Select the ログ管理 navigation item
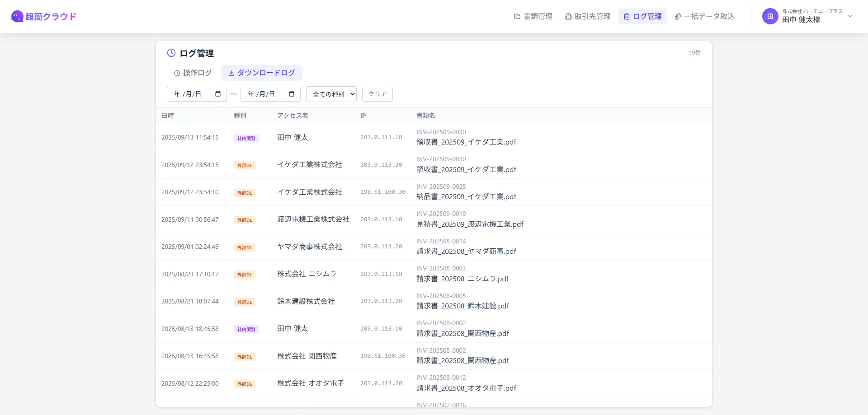868x415 pixels. (x=642, y=17)
